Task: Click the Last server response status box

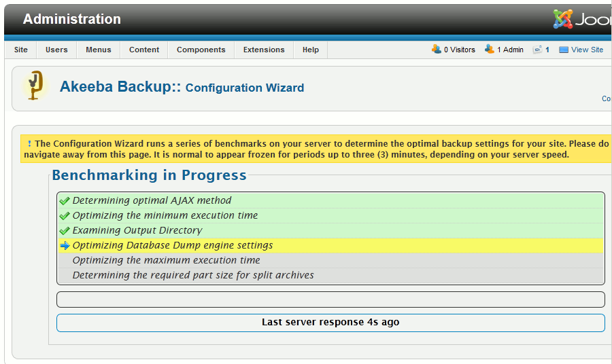Action: [330, 323]
